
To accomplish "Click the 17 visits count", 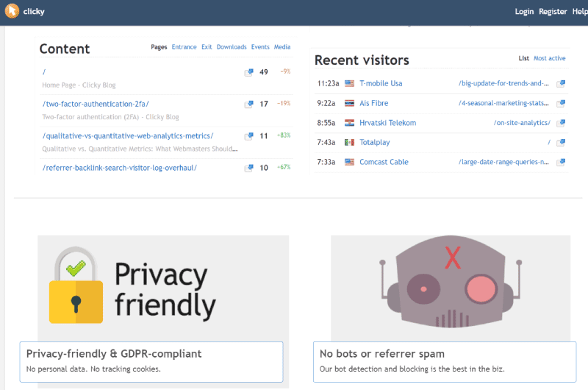I will [264, 104].
